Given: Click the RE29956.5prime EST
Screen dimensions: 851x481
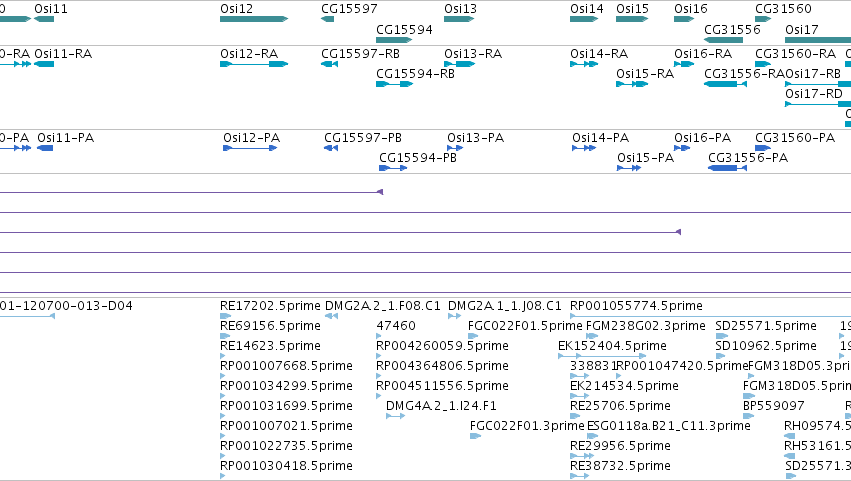Looking at the screenshot, I should (x=582, y=457).
